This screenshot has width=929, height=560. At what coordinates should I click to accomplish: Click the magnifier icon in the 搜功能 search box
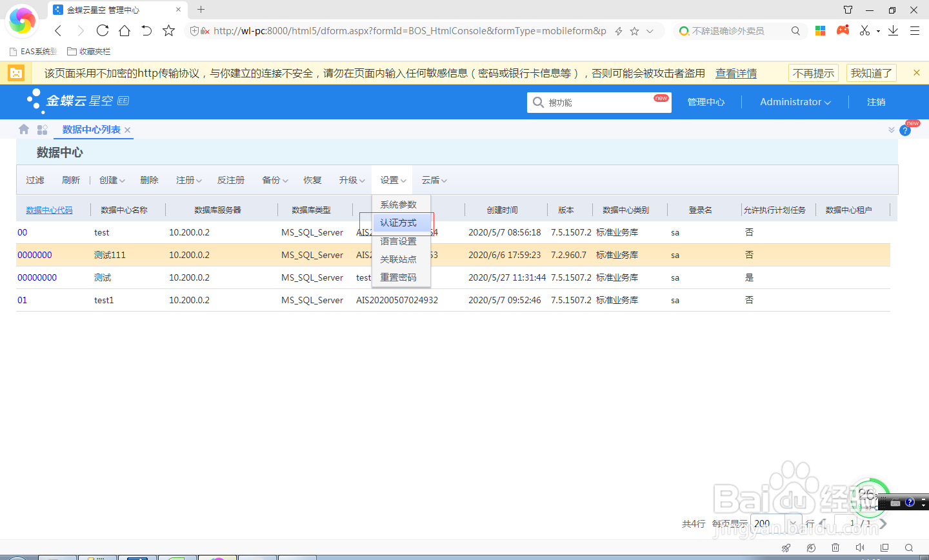pyautogui.click(x=539, y=102)
